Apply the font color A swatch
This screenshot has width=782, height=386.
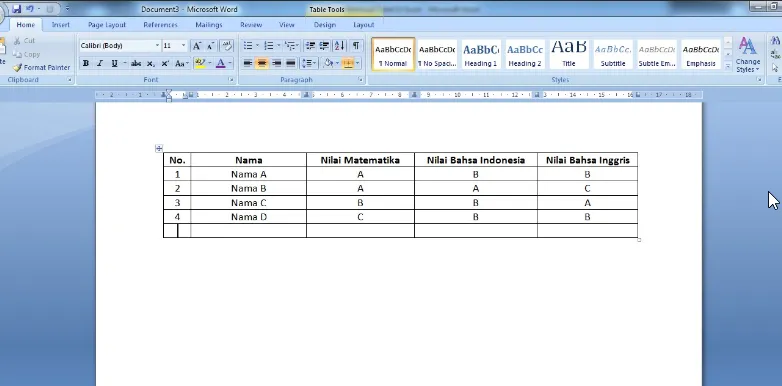click(221, 63)
